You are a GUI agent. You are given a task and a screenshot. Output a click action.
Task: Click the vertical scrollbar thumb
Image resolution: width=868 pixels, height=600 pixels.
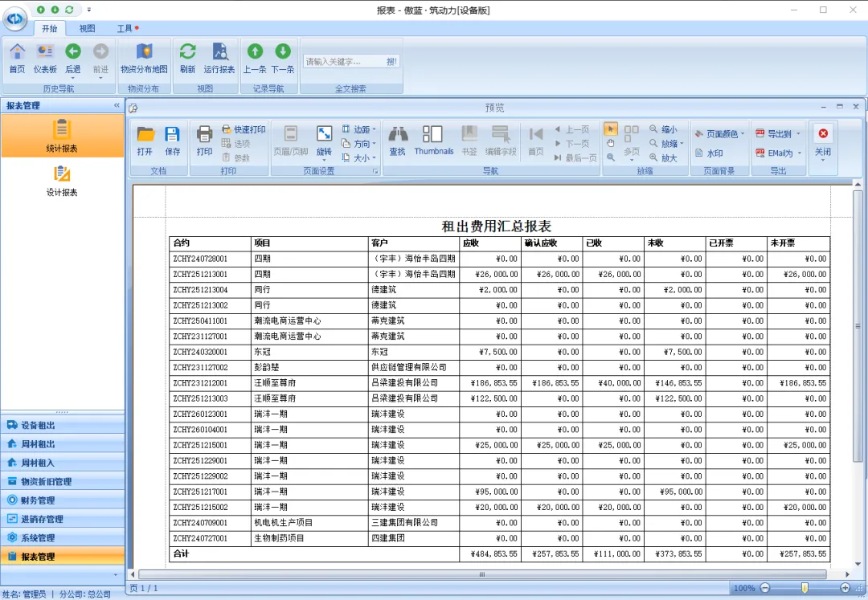pyautogui.click(x=858, y=326)
